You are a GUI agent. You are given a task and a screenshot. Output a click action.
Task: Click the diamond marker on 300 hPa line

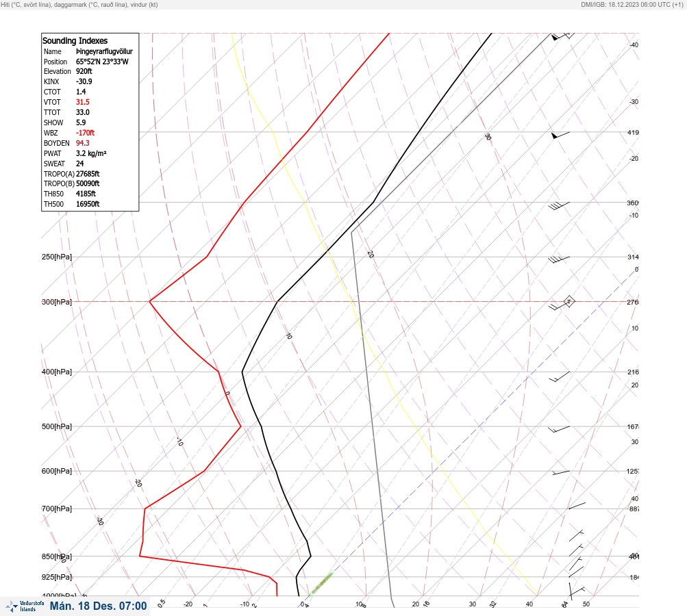(x=569, y=301)
